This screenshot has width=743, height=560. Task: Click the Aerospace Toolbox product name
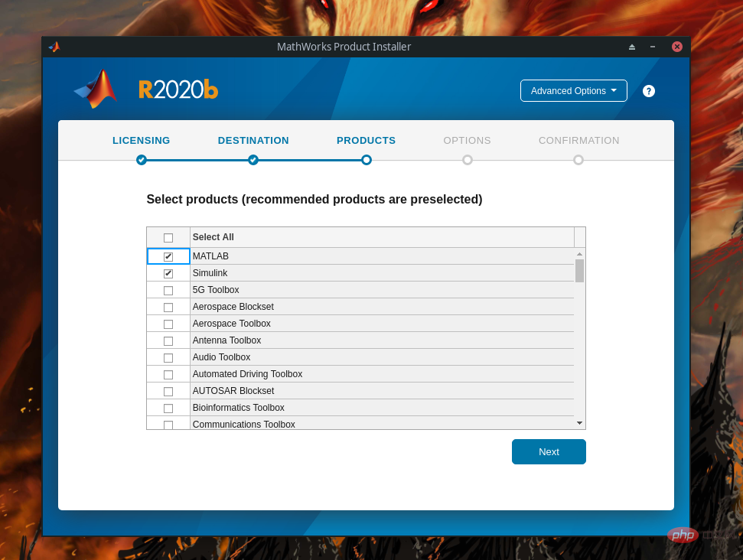[231, 323]
